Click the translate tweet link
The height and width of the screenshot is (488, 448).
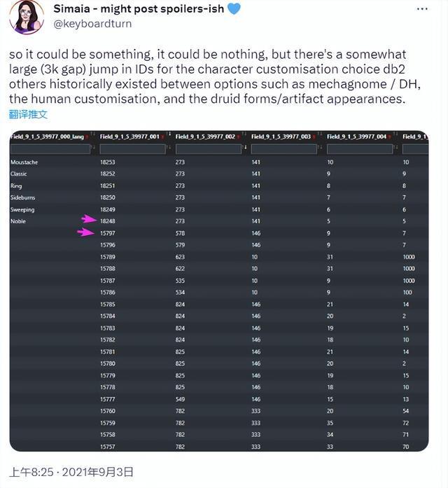(28, 115)
